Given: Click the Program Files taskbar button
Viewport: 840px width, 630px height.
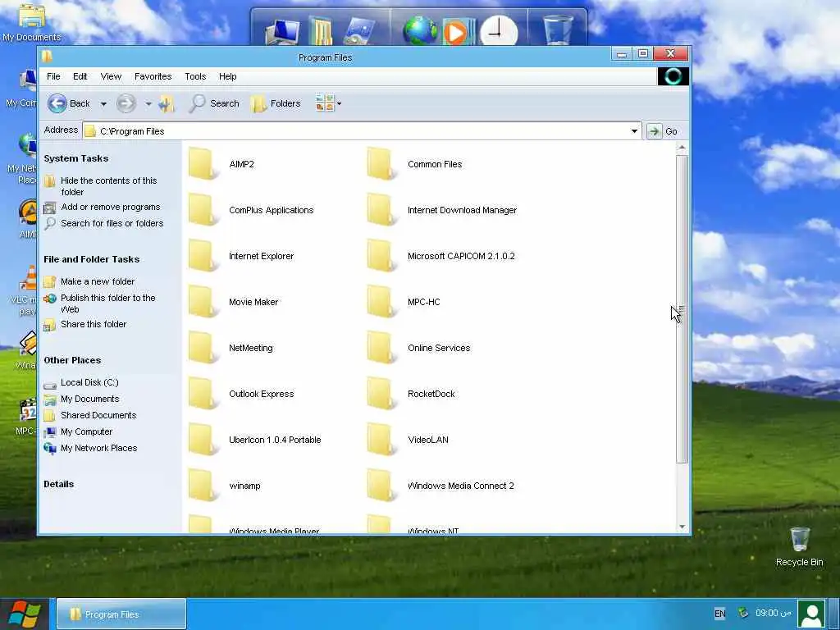Looking at the screenshot, I should tap(121, 614).
